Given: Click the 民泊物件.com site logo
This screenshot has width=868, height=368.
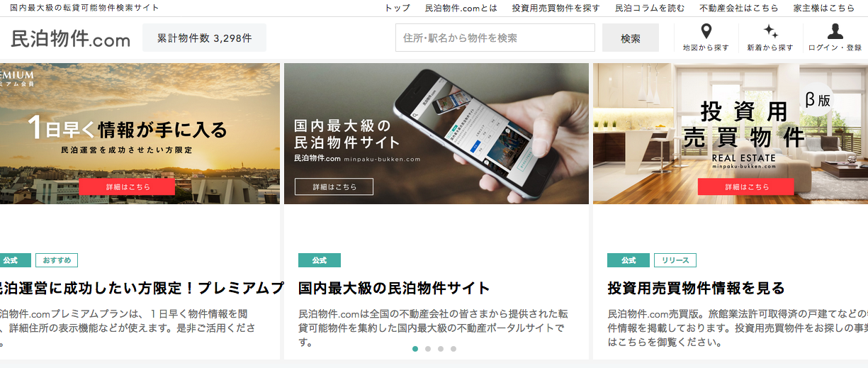Looking at the screenshot, I should [x=71, y=38].
